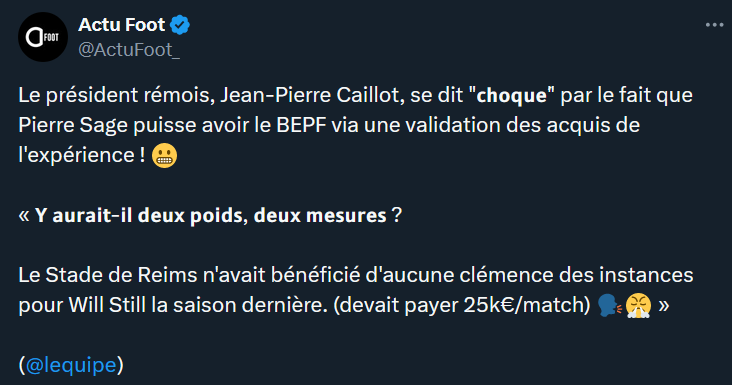The height and width of the screenshot is (385, 732).
Task: Click the acronym BEPF in tweet
Action: tap(301, 126)
